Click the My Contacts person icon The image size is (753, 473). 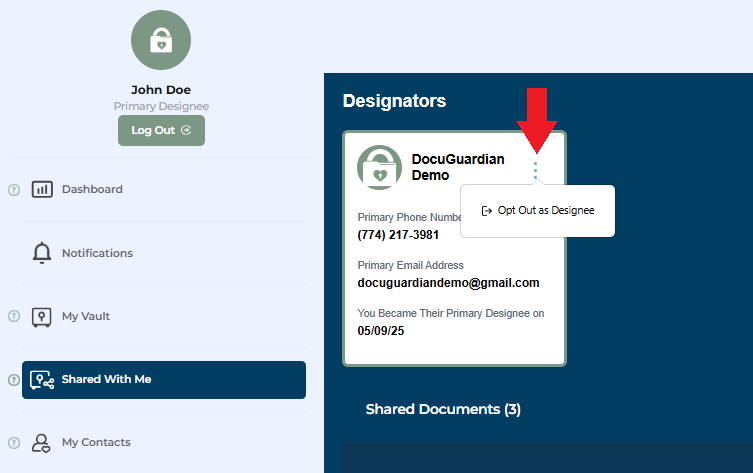[x=41, y=443]
